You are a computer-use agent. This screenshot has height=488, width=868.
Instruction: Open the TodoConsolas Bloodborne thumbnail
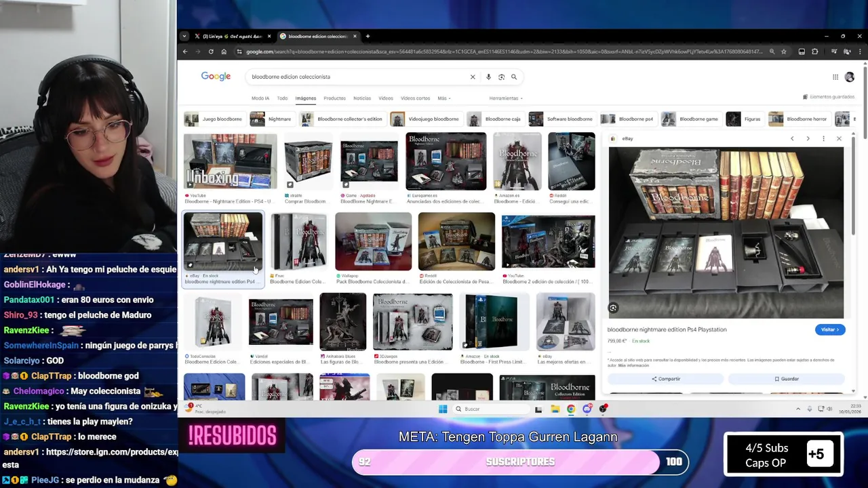point(213,322)
